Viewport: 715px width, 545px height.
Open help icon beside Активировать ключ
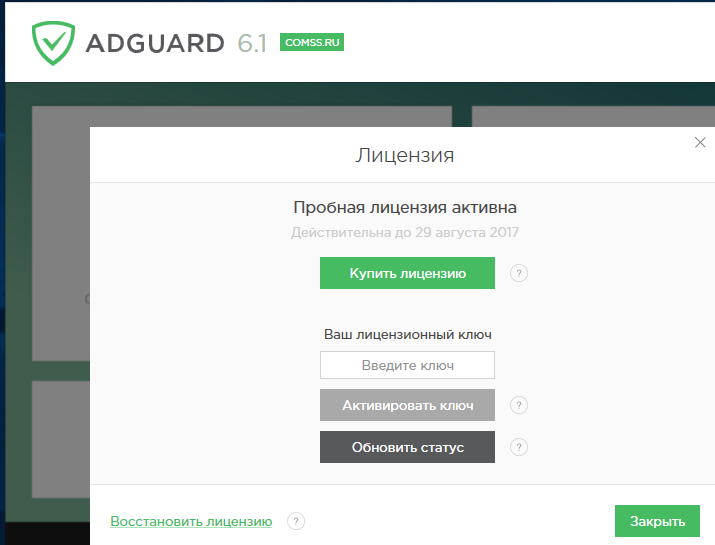click(x=518, y=405)
